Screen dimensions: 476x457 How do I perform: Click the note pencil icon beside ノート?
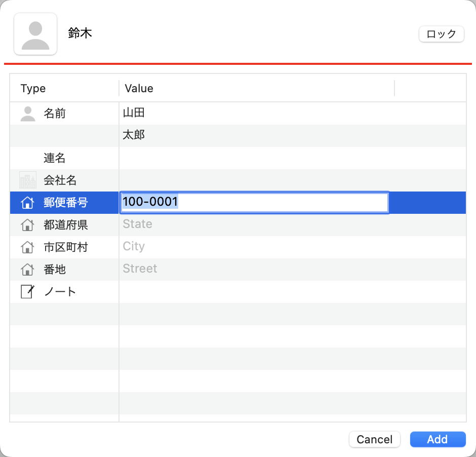coord(28,291)
